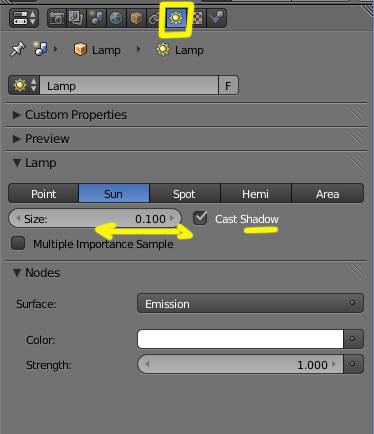Enable Multiple Importance Sample checkbox
Viewport: 374px width, 434px height.
(x=18, y=243)
